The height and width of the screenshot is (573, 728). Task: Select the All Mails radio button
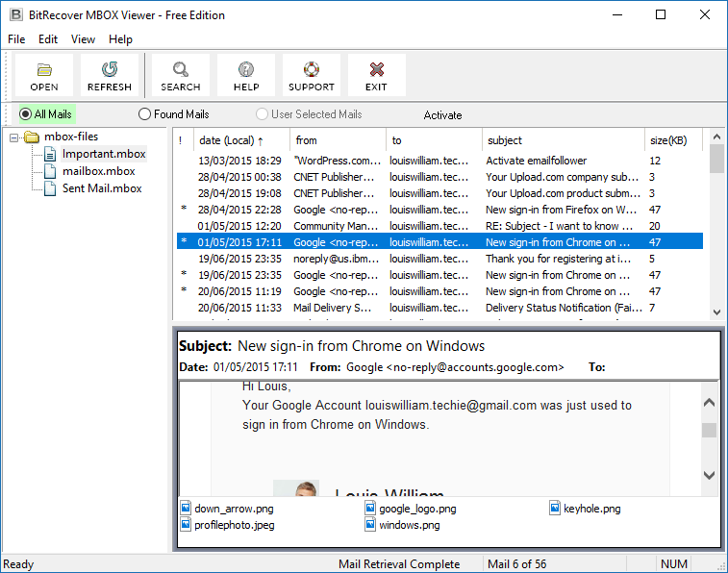(26, 114)
